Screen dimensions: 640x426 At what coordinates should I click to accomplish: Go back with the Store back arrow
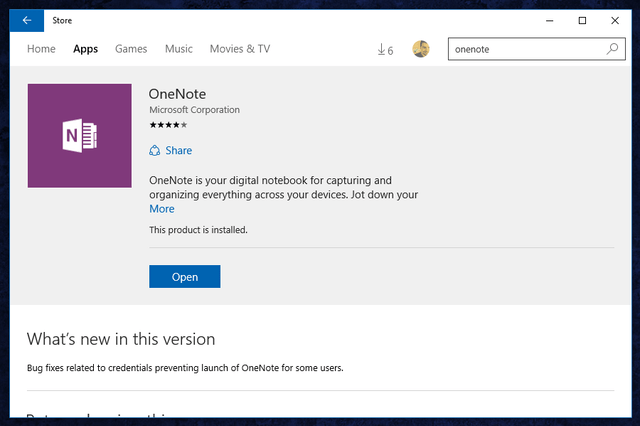(27, 20)
